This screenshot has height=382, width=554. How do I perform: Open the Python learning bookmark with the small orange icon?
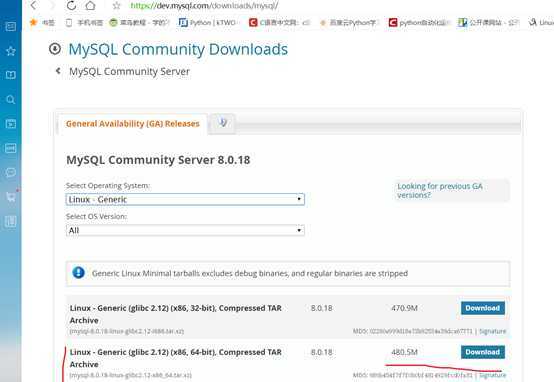click(349, 23)
